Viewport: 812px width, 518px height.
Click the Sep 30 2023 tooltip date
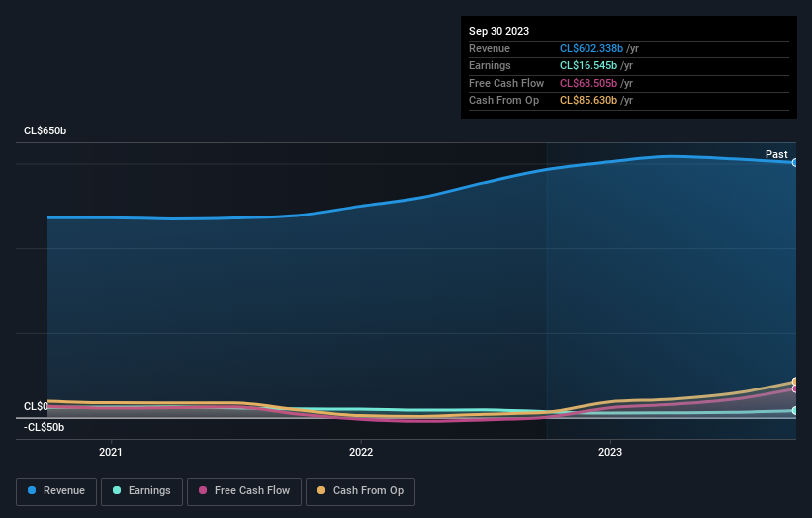(x=498, y=31)
